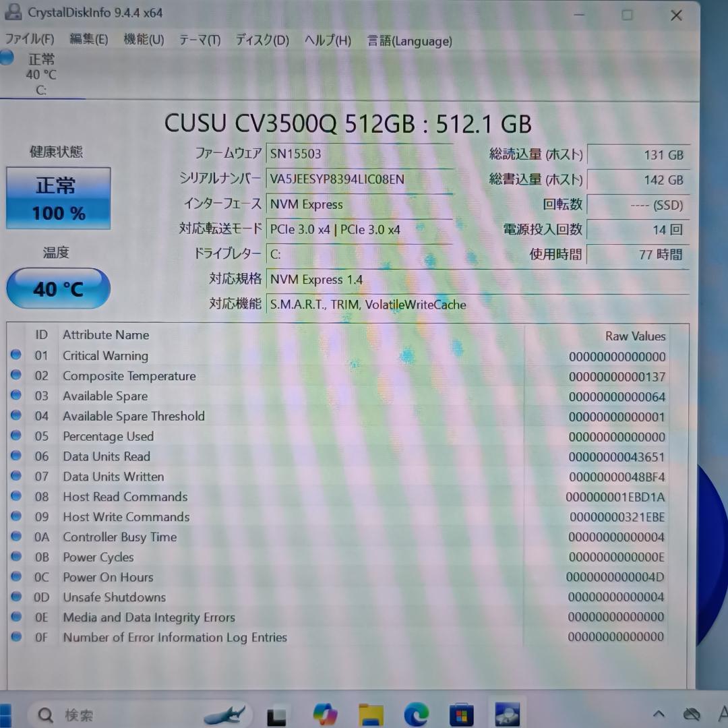Viewport: 728px width, 728px height.
Task: Show hidden system tray icons chevron
Action: click(659, 714)
